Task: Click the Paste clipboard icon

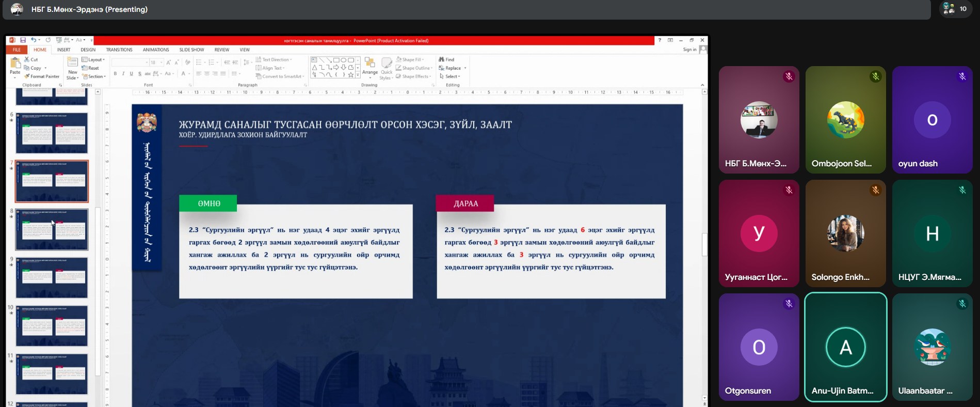Action: point(15,64)
